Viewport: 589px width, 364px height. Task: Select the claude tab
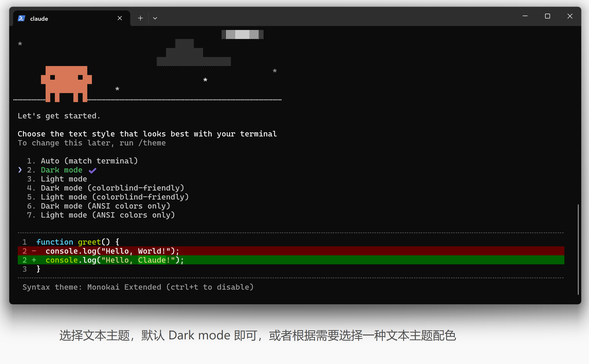72,18
